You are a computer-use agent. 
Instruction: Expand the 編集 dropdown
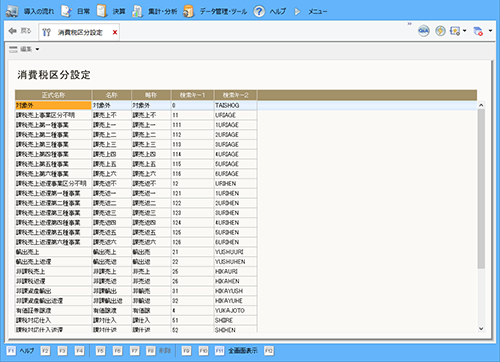point(24,49)
